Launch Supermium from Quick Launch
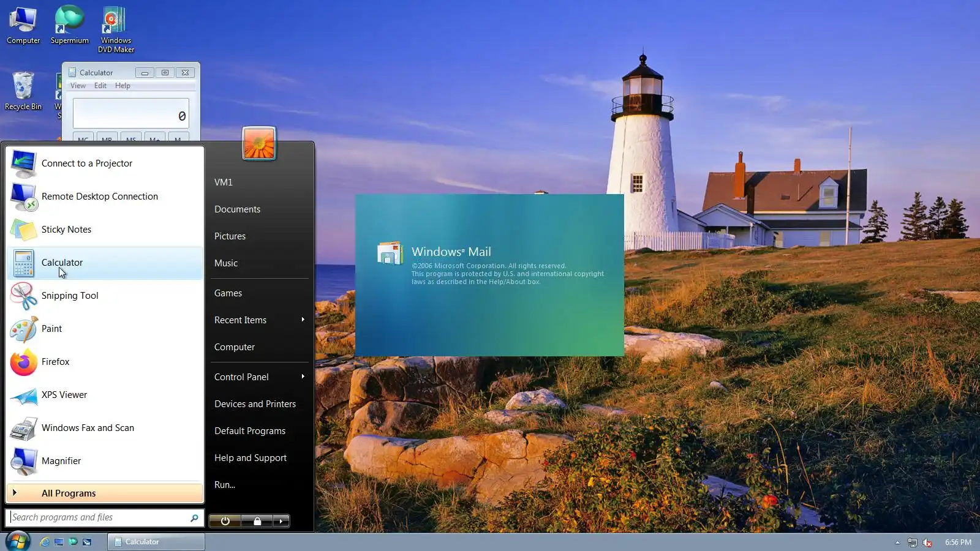 [73, 542]
